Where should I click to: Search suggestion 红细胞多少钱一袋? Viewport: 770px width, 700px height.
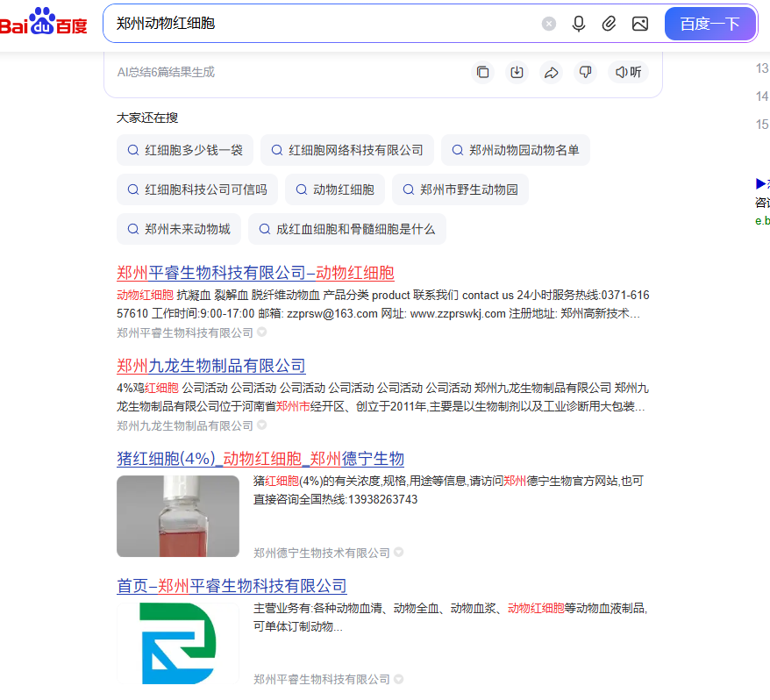point(185,150)
